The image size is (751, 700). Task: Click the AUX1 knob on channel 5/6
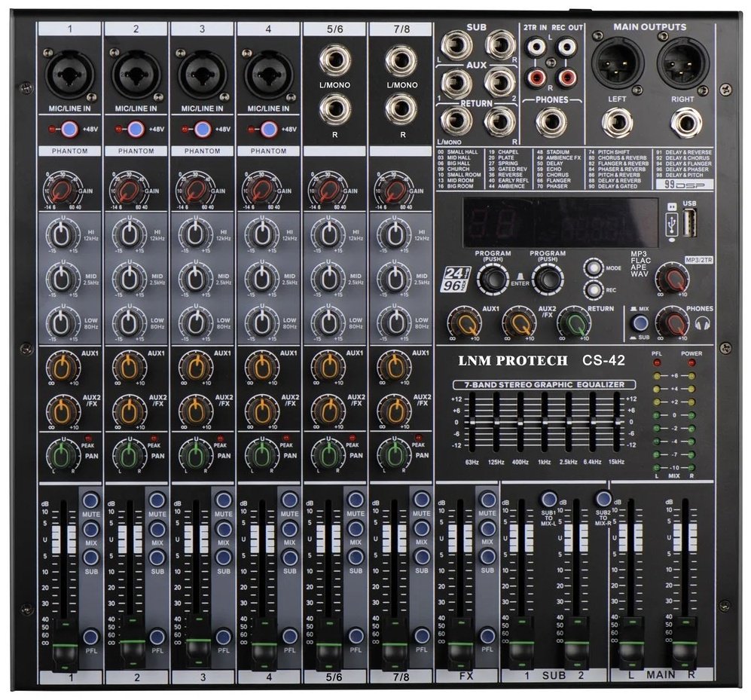click(x=328, y=368)
